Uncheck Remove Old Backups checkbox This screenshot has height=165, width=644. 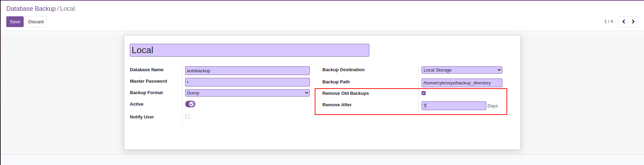tap(424, 93)
